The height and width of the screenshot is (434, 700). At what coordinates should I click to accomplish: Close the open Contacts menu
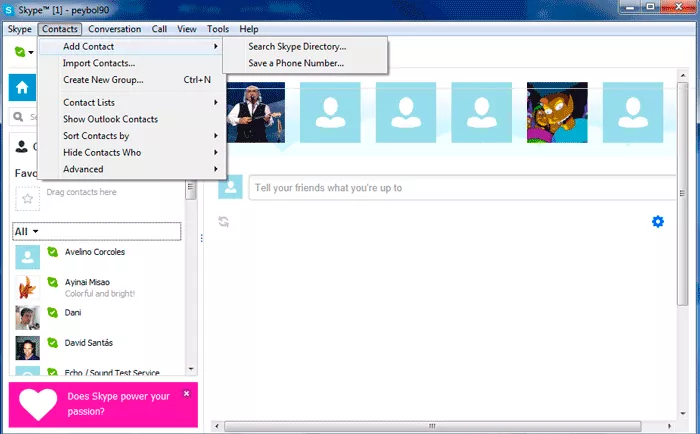coord(60,29)
